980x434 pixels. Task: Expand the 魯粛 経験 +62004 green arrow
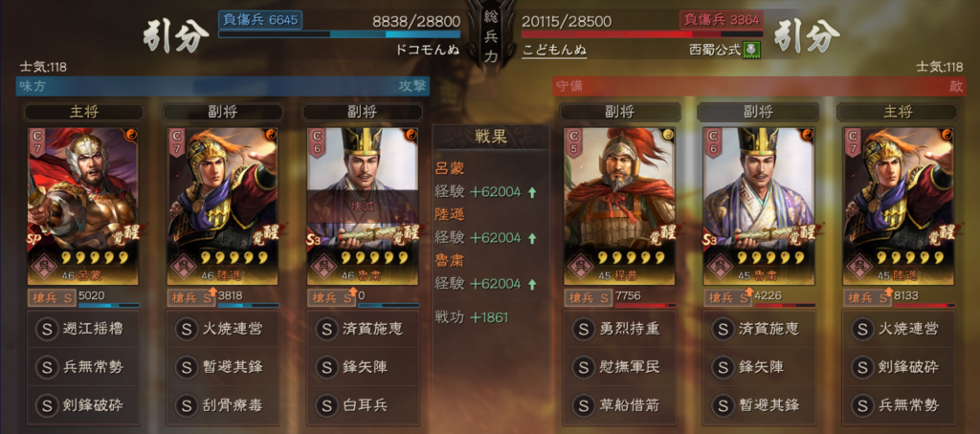coord(532,284)
